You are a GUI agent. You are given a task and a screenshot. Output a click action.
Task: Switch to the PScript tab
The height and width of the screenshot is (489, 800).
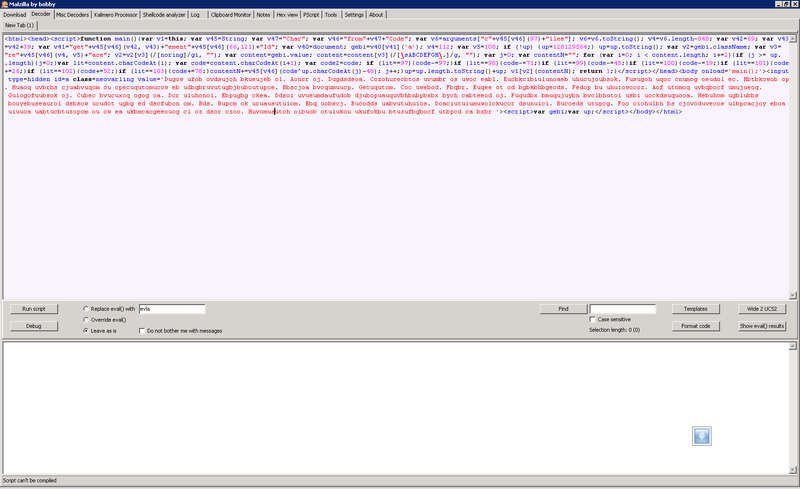coord(311,15)
